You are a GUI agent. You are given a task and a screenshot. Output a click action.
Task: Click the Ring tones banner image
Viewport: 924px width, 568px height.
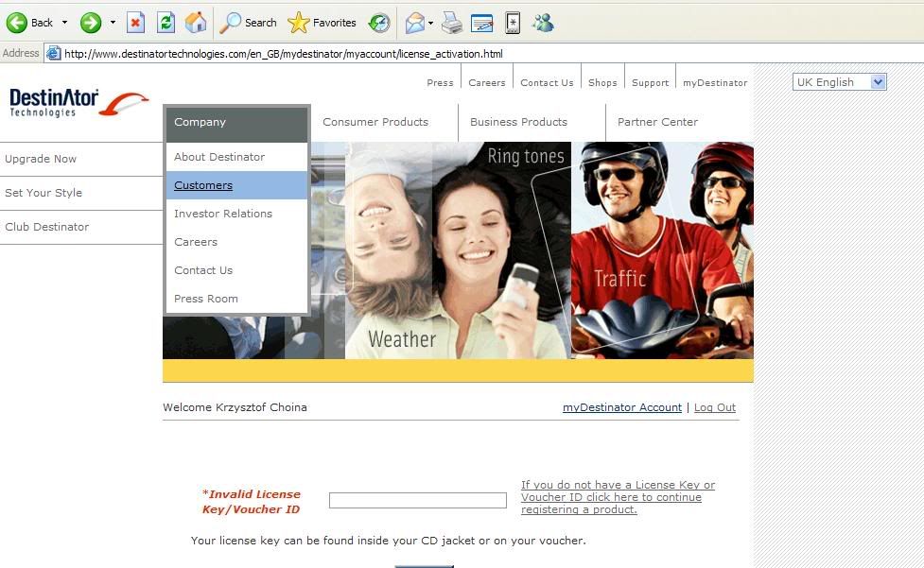[x=526, y=157]
